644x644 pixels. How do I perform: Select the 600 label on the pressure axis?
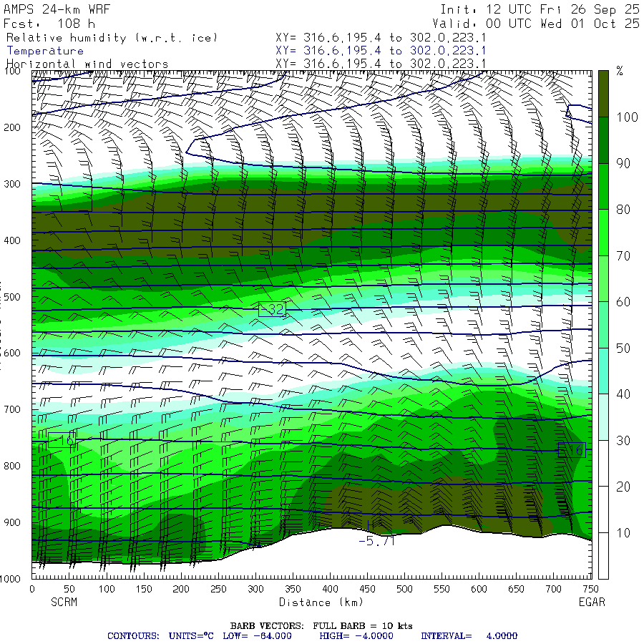pos(12,353)
